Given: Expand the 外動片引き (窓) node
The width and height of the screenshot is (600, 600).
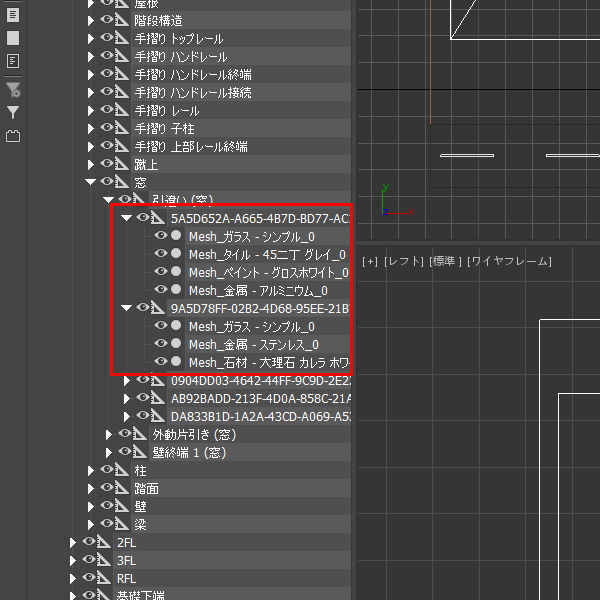Looking at the screenshot, I should [109, 434].
